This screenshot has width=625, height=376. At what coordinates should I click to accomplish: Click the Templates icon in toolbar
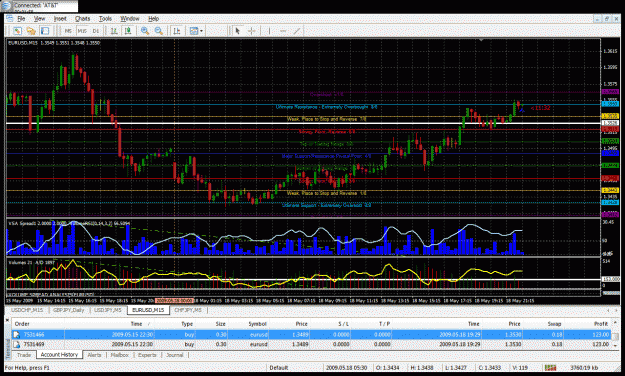[194, 31]
